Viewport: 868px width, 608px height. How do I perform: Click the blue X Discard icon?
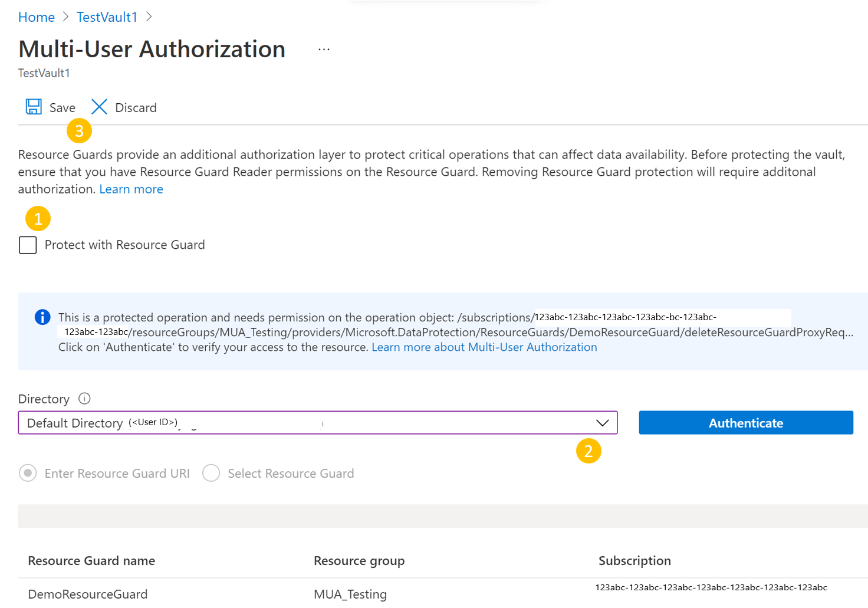[x=99, y=107]
